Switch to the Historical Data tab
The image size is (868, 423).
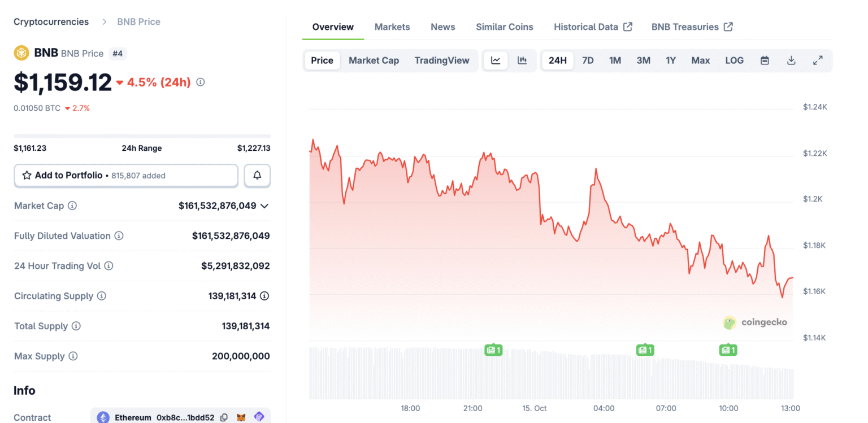point(586,27)
